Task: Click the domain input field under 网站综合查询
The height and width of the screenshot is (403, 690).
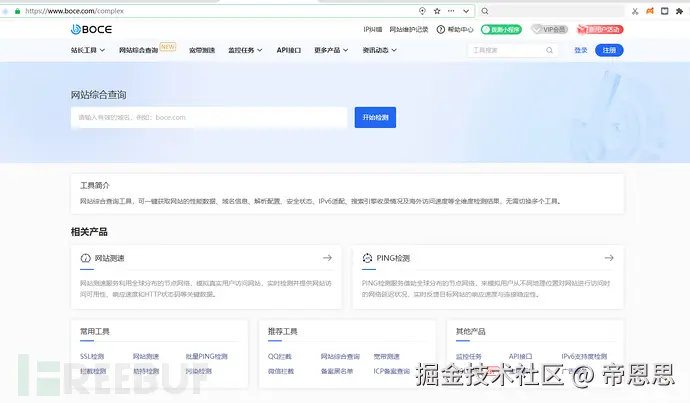Action: pyautogui.click(x=209, y=117)
